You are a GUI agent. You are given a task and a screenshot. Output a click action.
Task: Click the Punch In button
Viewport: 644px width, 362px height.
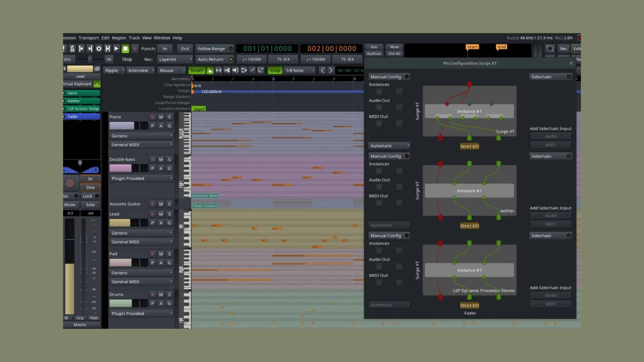point(165,49)
